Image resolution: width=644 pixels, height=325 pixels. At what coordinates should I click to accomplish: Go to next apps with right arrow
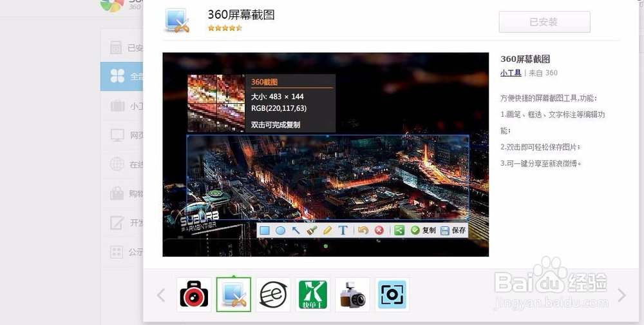(622, 295)
